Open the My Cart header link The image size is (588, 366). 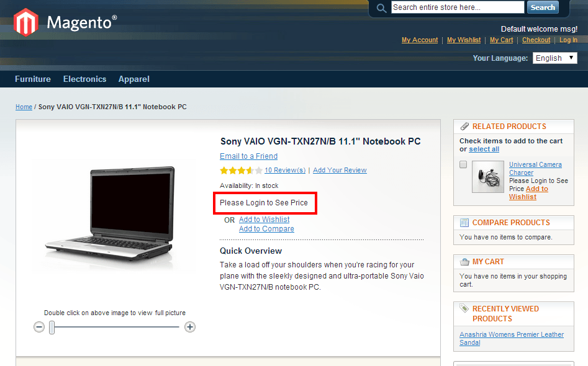[501, 40]
